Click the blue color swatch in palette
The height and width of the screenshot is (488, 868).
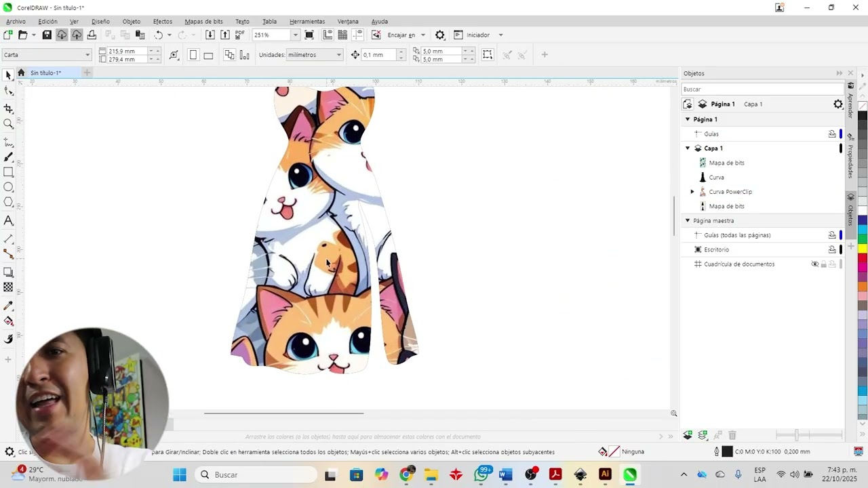(863, 220)
